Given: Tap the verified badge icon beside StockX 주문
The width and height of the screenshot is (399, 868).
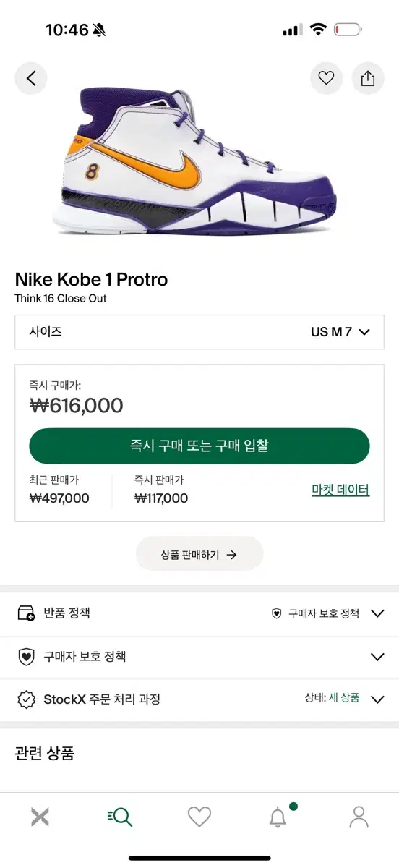Looking at the screenshot, I should point(26,699).
